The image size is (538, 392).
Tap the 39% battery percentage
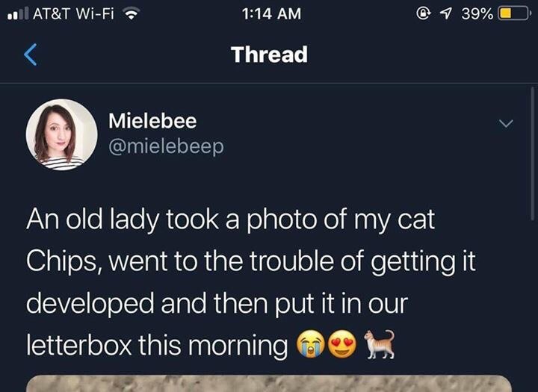[x=477, y=14]
